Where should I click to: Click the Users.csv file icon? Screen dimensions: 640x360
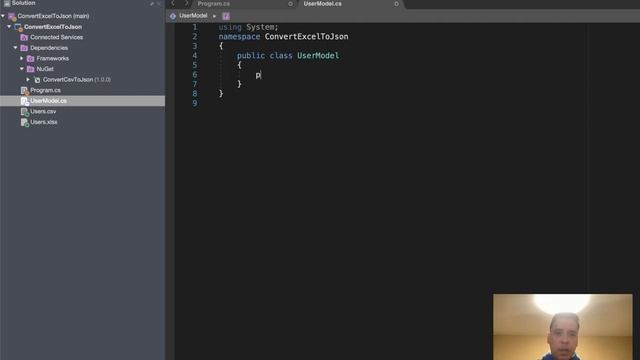click(24, 112)
